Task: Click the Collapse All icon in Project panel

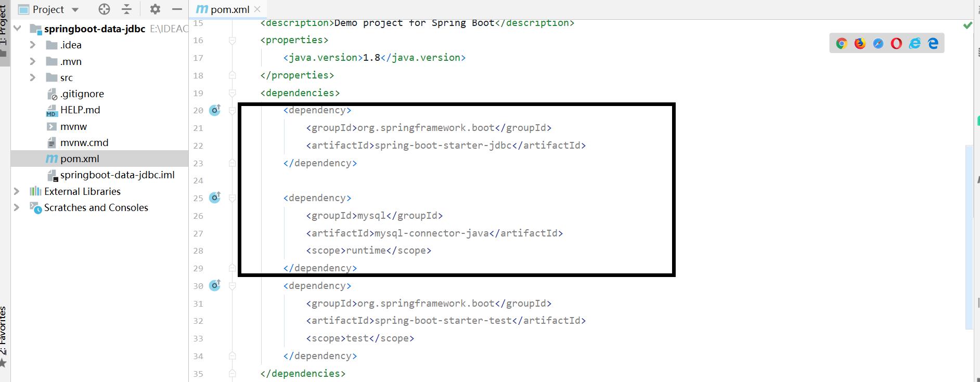Action: pyautogui.click(x=126, y=9)
